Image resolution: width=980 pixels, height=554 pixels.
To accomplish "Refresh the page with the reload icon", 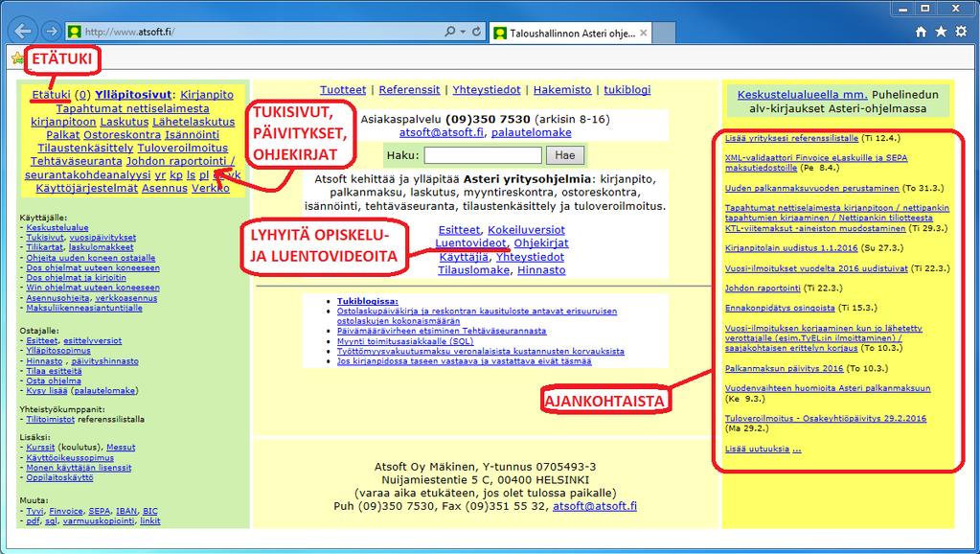I will click(476, 32).
